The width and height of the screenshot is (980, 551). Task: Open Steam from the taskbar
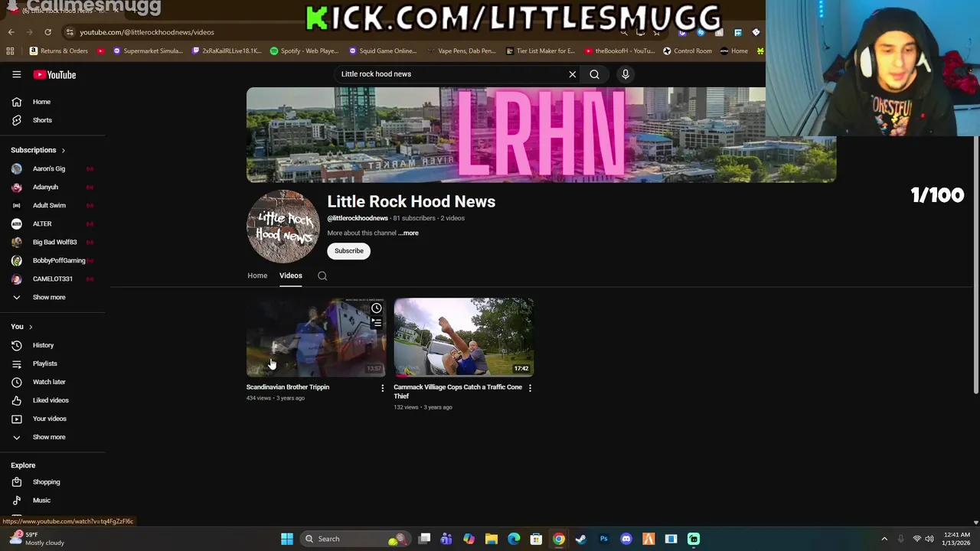pos(581,539)
